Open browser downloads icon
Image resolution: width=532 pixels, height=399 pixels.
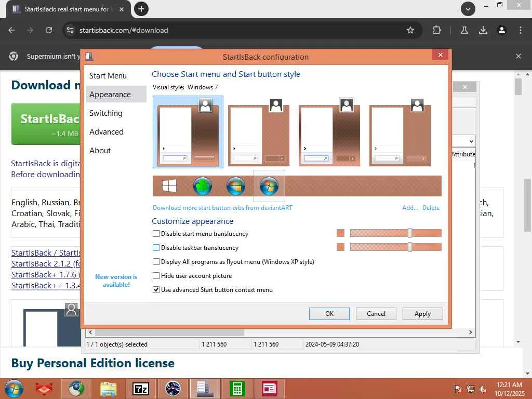(x=483, y=30)
